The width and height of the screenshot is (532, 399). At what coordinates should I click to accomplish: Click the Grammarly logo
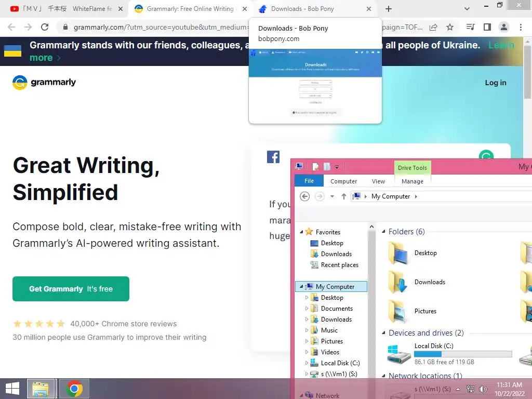click(44, 82)
